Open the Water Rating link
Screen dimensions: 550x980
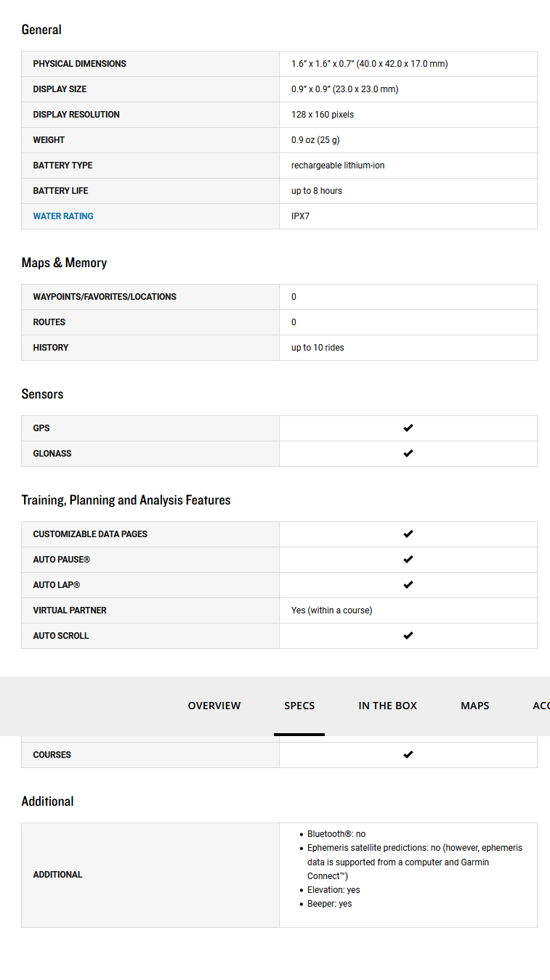click(x=63, y=216)
